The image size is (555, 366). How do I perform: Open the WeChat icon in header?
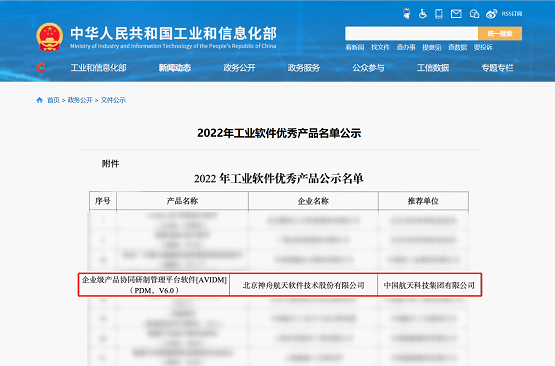(x=474, y=14)
